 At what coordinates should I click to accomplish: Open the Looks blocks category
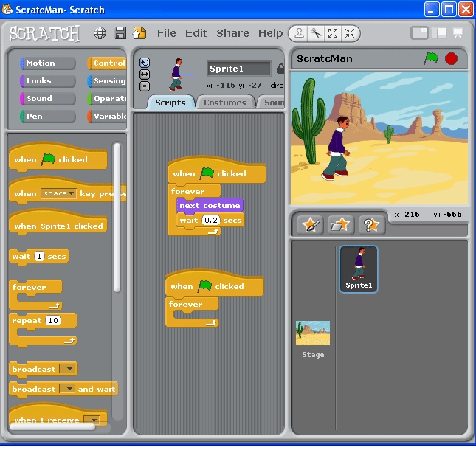tap(48, 80)
